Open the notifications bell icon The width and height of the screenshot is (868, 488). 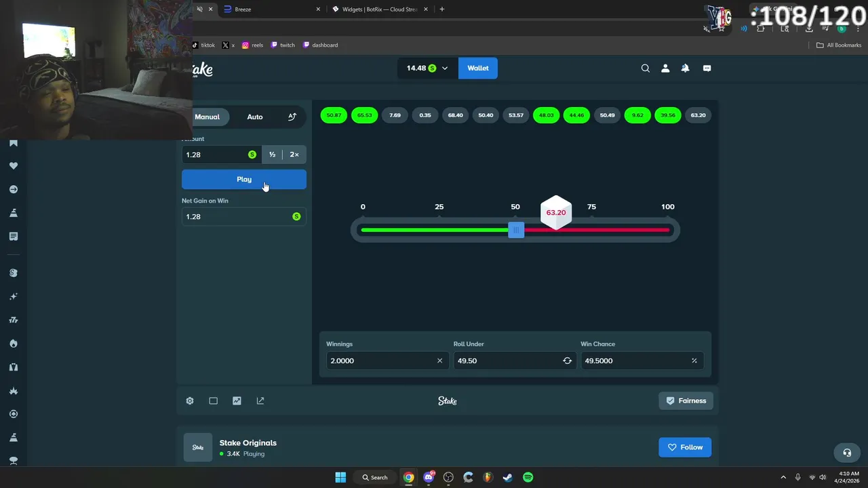[686, 68]
